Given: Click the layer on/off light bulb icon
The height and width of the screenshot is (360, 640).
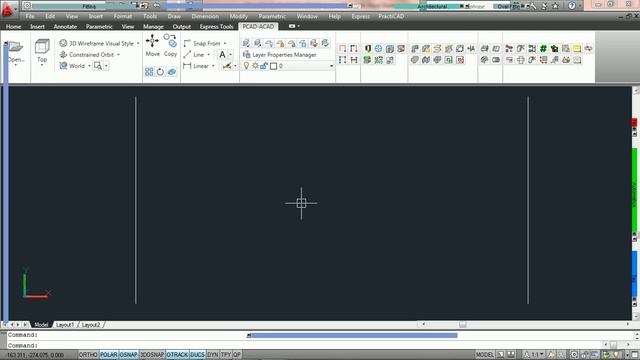Looking at the screenshot, I should [x=246, y=66].
